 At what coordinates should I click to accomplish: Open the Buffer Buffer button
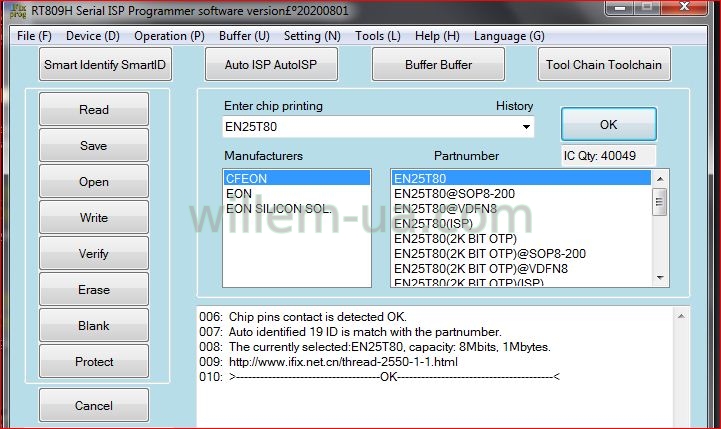(438, 64)
